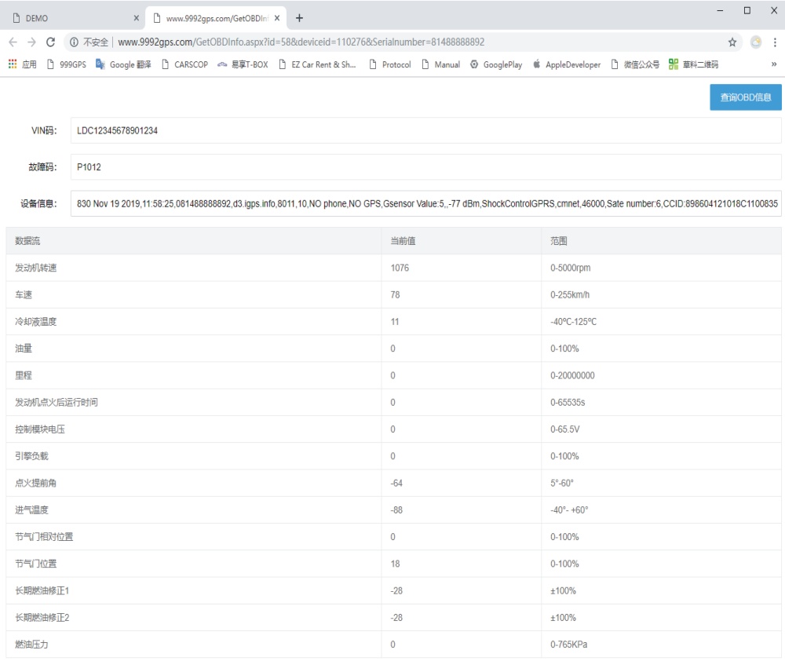Click the 设备信息 text field

tap(425, 204)
